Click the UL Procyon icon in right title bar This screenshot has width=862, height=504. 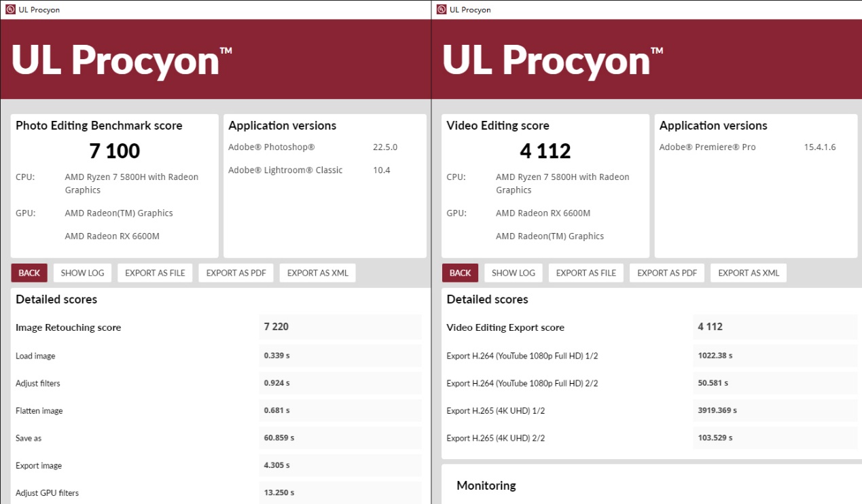click(442, 10)
